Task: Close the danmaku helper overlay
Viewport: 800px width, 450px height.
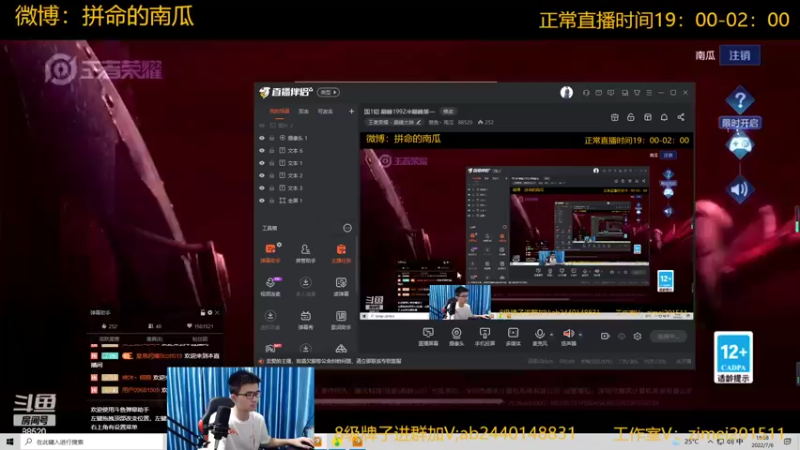Action: 217,312
